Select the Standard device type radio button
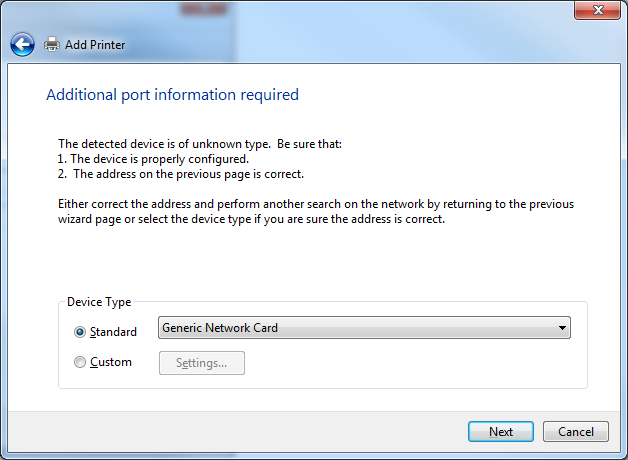 pyautogui.click(x=80, y=332)
